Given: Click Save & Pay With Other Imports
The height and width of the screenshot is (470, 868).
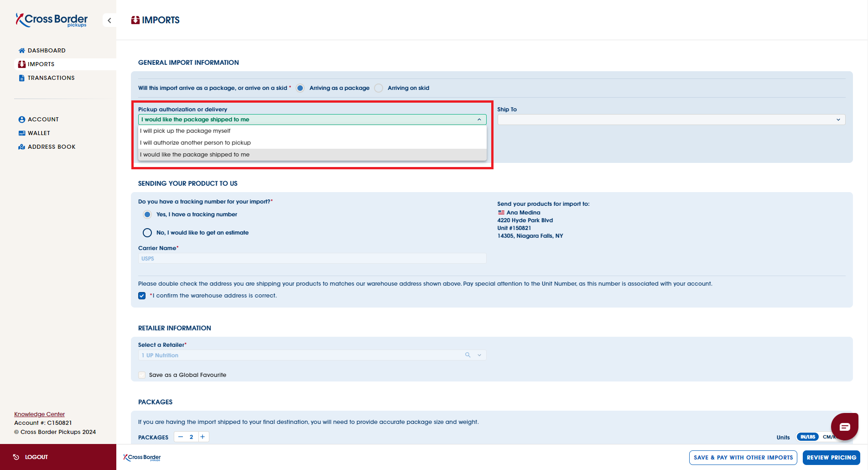Looking at the screenshot, I should tap(743, 458).
